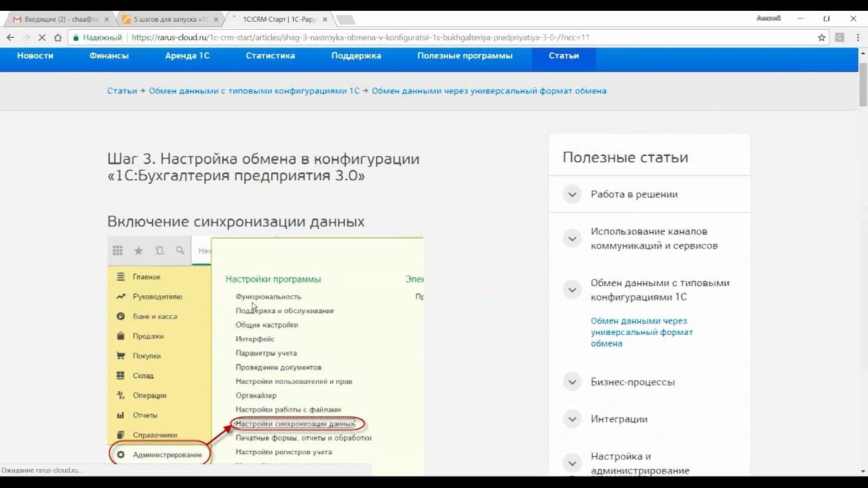Go to 'Аренда 1С' section

pos(187,56)
